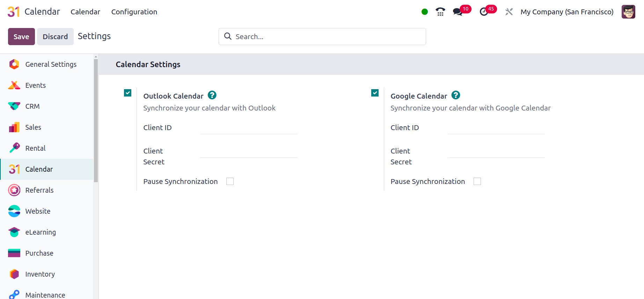Open the VoIP phone dialer icon
Screen dimensions: 644x299
click(440, 12)
